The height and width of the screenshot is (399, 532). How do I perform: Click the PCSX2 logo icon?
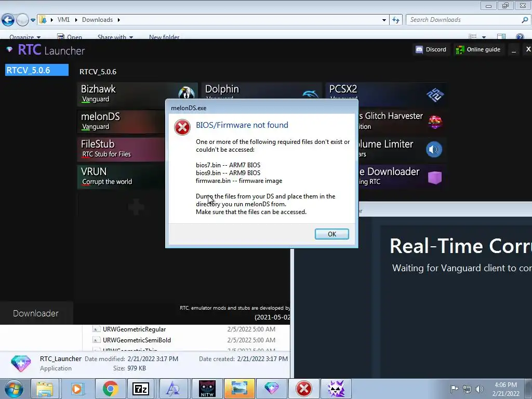[435, 95]
